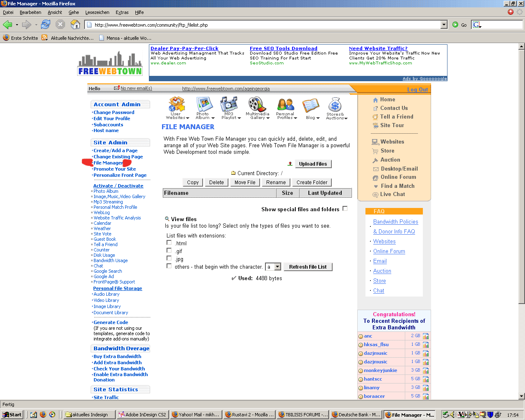The image size is (525, 420).
Task: Click the Firefox Back arrow button
Action: (x=8, y=25)
